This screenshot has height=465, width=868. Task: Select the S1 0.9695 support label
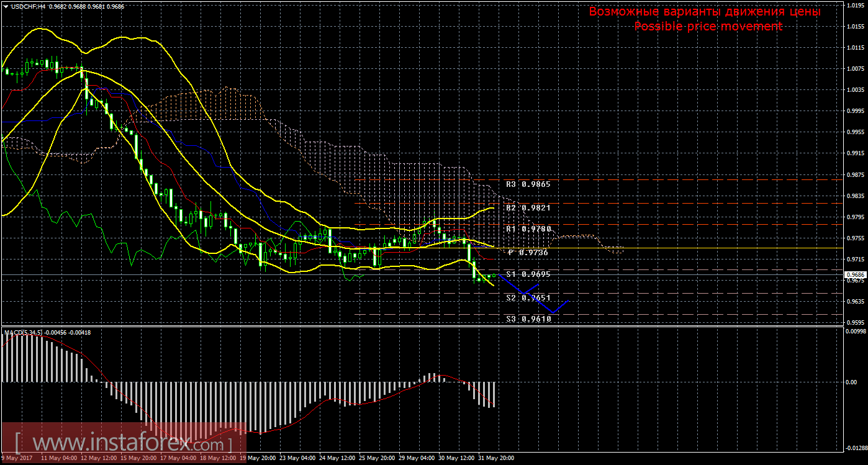point(528,274)
